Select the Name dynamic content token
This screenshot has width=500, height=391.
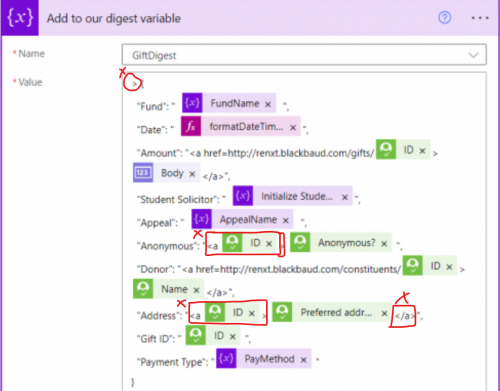(x=168, y=289)
